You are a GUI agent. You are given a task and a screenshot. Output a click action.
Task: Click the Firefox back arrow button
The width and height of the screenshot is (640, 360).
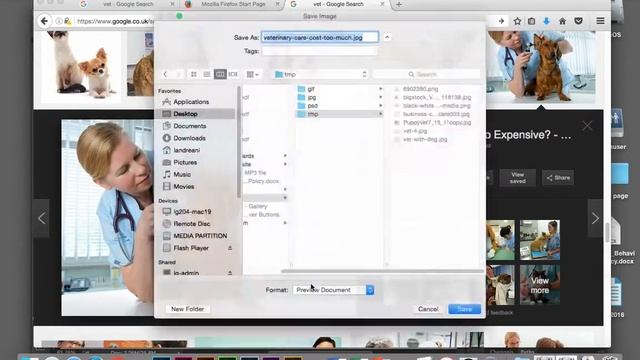pyautogui.click(x=44, y=21)
